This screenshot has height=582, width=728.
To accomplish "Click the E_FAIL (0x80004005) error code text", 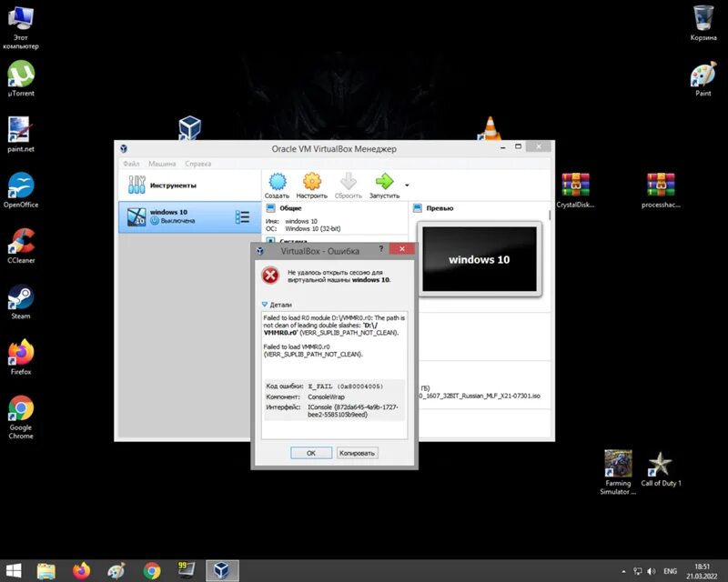I will pos(346,386).
